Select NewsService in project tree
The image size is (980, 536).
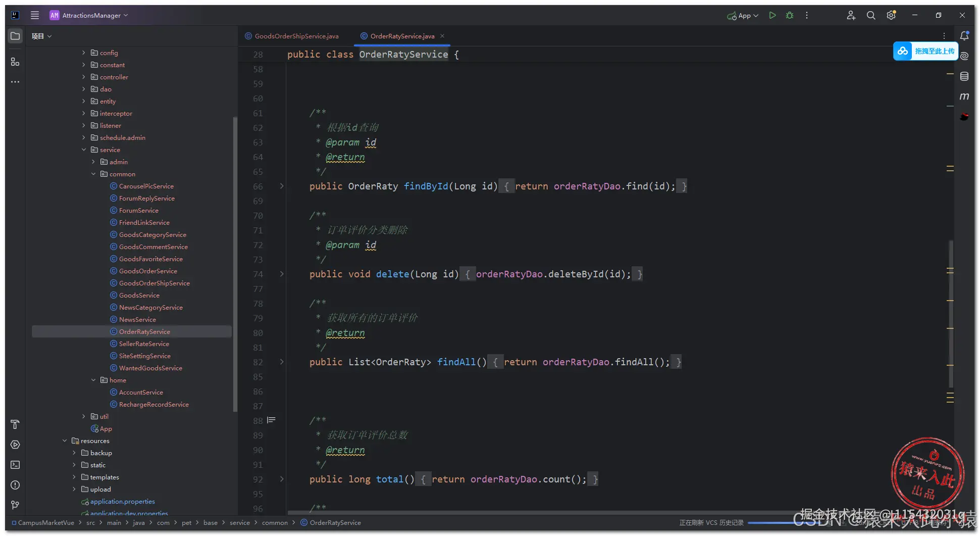click(137, 319)
